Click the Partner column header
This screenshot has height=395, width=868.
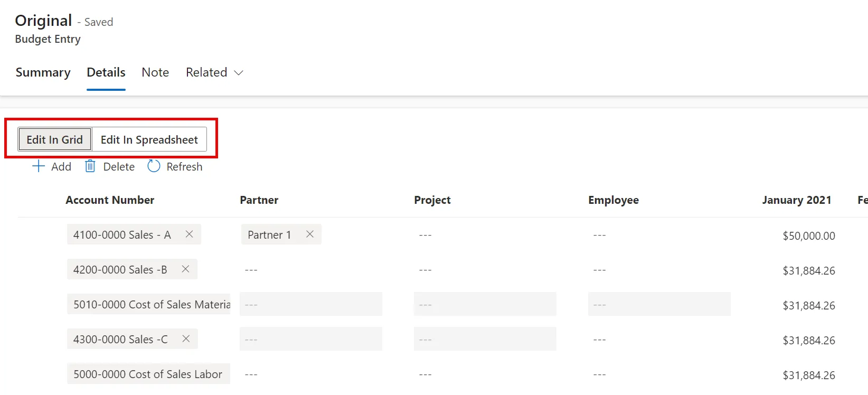[259, 200]
